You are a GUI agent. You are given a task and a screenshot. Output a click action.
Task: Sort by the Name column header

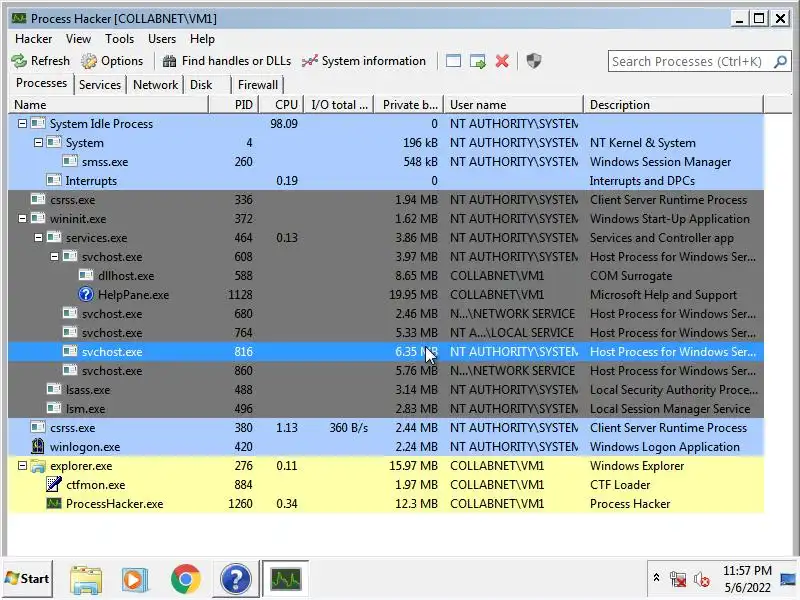pos(108,105)
